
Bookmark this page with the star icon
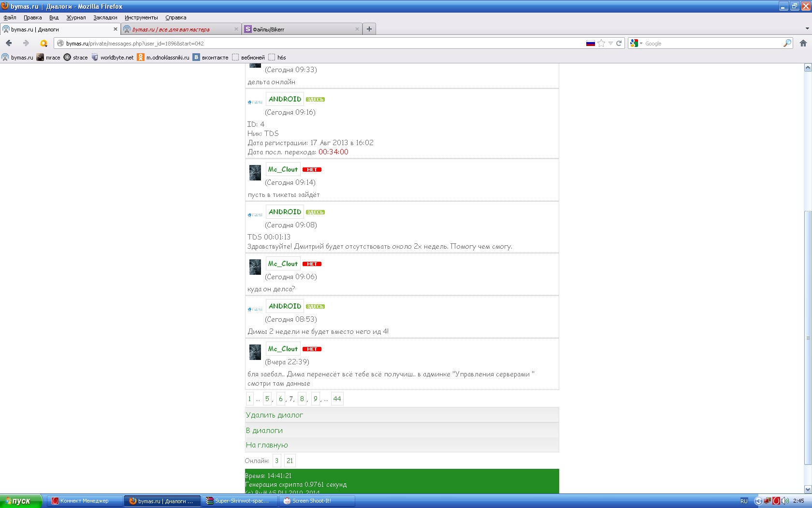(601, 43)
